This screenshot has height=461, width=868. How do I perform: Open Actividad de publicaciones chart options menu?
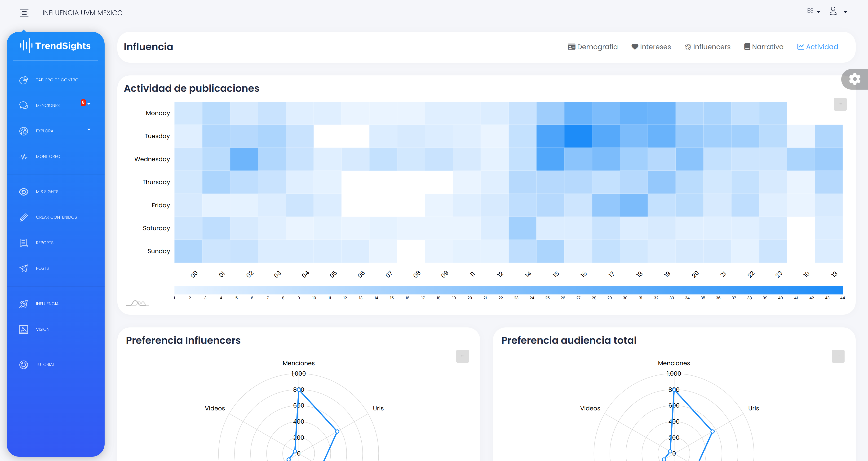840,104
